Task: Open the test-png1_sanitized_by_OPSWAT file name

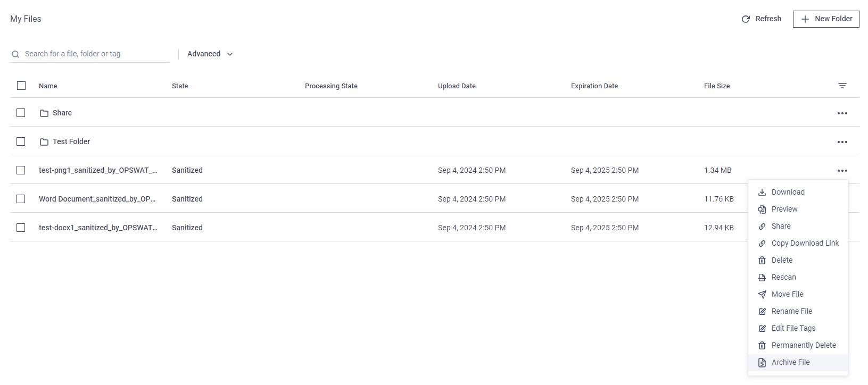Action: [98, 170]
